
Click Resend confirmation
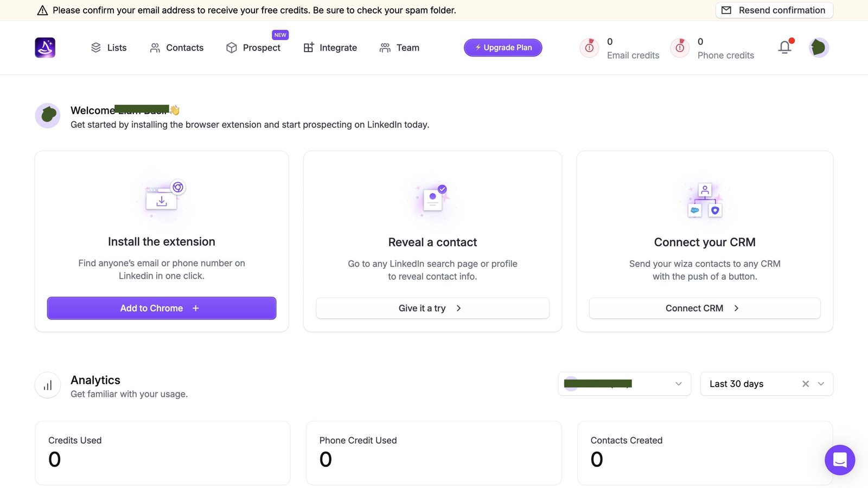tap(774, 10)
